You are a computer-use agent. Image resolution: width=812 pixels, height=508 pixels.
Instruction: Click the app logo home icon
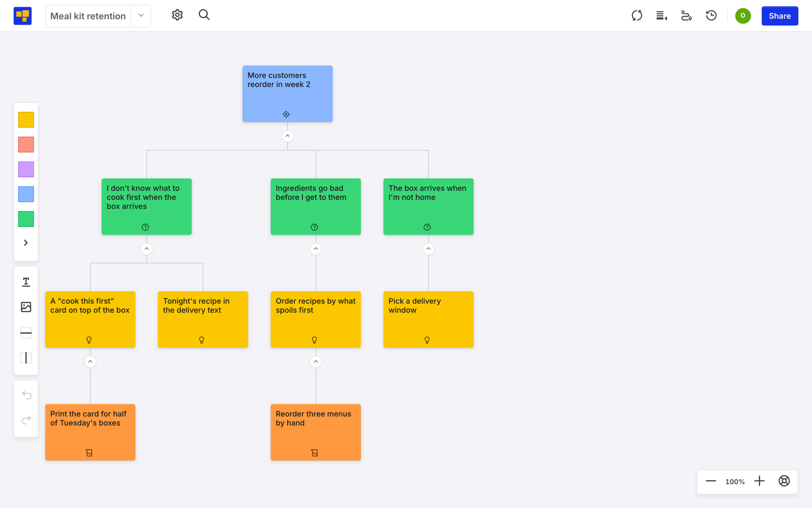pos(22,16)
